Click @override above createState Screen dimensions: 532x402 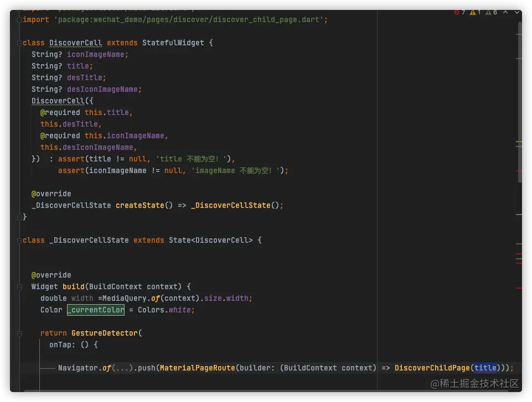(x=51, y=194)
